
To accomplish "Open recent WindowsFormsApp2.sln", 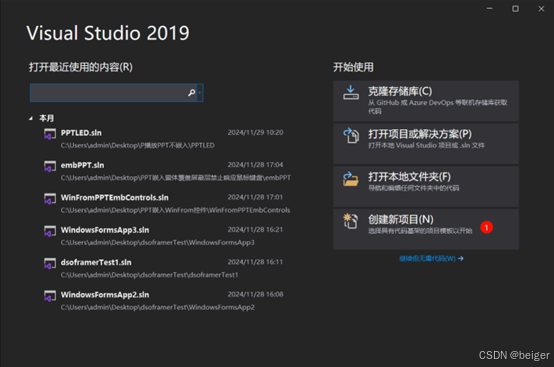I will (105, 295).
